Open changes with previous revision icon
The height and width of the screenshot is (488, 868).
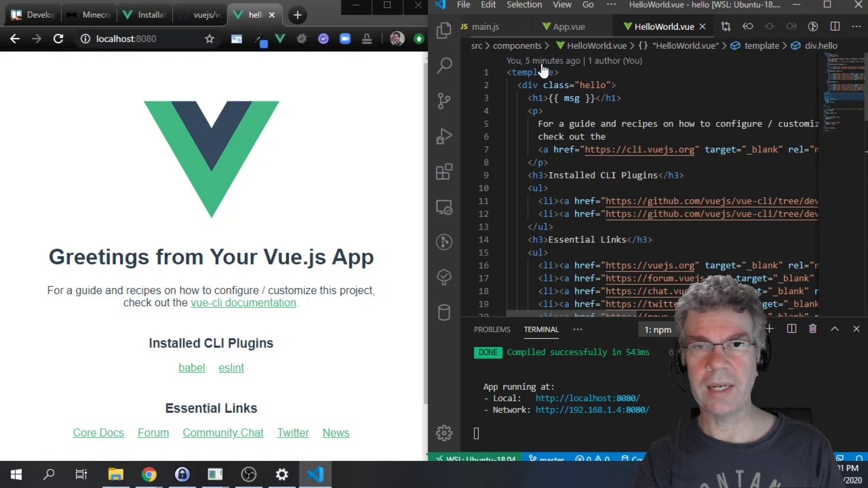747,26
